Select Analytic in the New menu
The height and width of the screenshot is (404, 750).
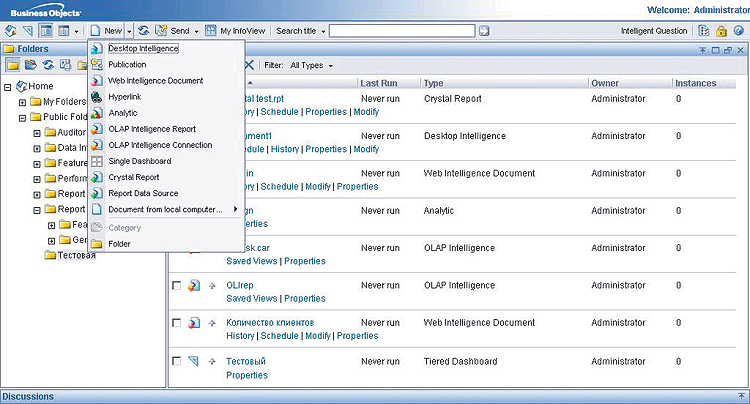pyautogui.click(x=122, y=113)
